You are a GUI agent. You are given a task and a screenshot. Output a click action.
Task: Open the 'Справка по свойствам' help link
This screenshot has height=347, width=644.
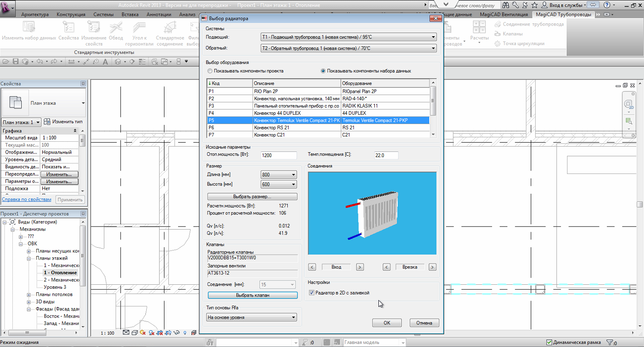(x=26, y=200)
